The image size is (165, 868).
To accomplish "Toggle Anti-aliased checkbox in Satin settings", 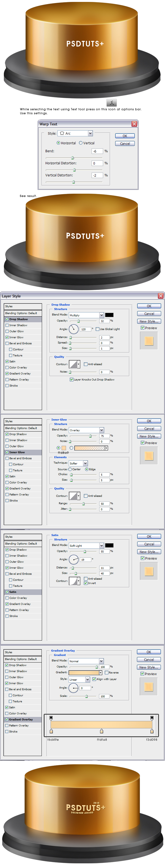I will [86, 579].
